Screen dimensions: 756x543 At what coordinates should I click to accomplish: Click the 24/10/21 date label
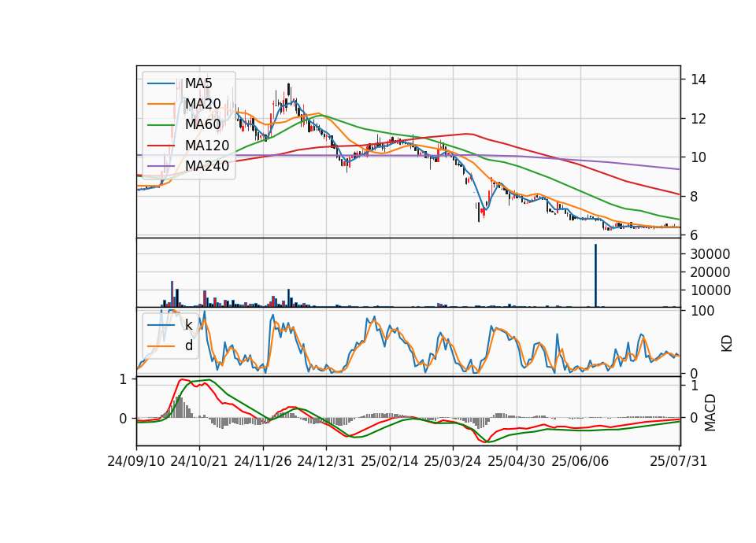tap(199, 461)
